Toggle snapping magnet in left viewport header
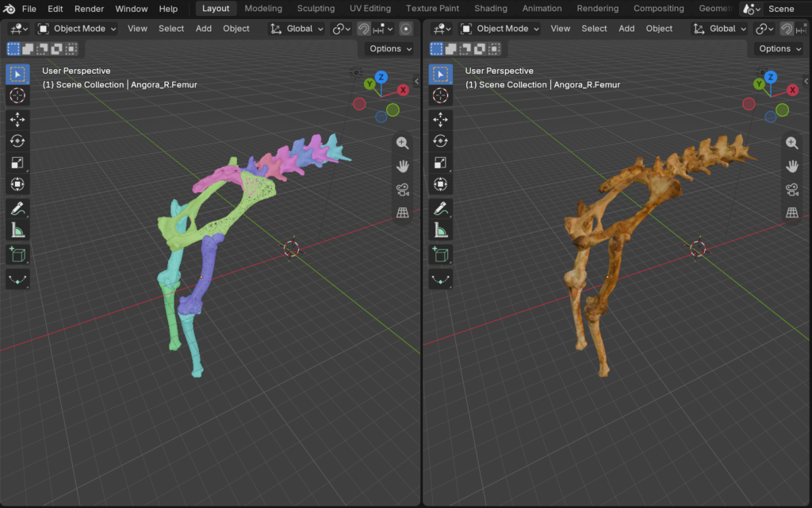Screen dimensions: 812x508 point(364,29)
